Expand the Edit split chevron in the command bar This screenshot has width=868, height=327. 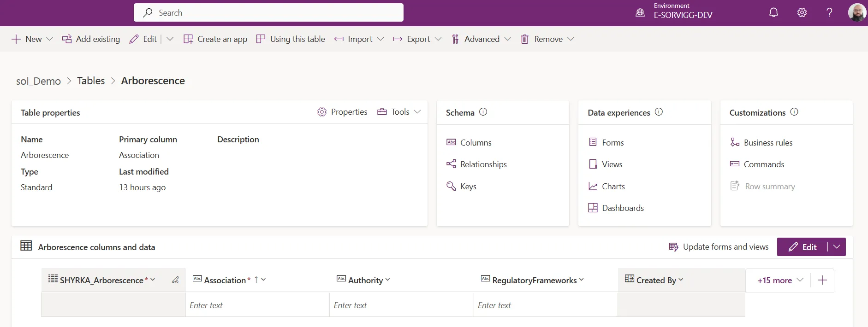pyautogui.click(x=170, y=39)
